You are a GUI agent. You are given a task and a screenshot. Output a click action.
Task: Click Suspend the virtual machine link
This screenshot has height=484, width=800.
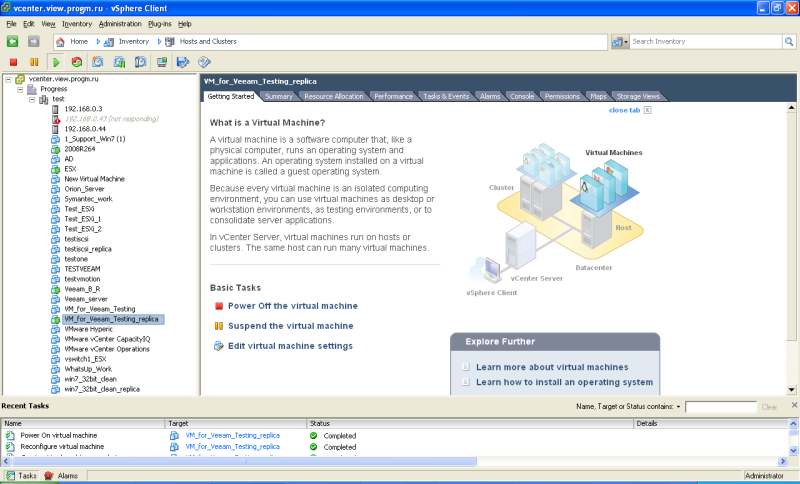coord(290,326)
